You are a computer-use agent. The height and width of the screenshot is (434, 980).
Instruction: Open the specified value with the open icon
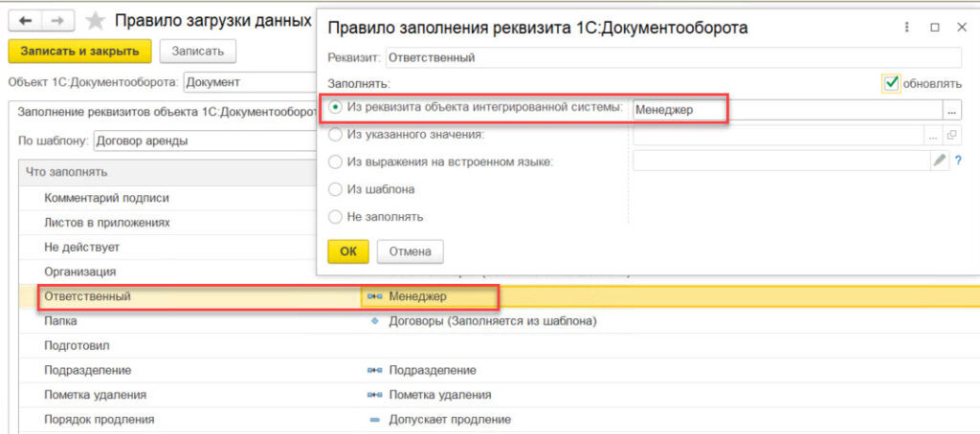pyautogui.click(x=951, y=135)
